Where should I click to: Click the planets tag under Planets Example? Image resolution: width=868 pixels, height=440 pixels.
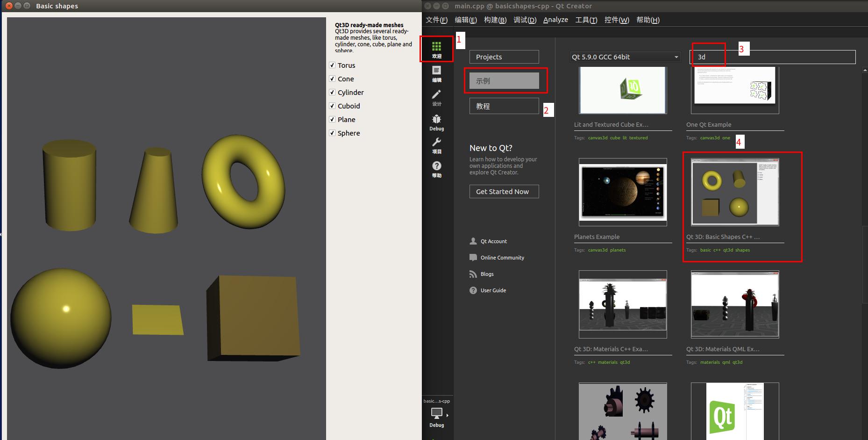(x=618, y=250)
